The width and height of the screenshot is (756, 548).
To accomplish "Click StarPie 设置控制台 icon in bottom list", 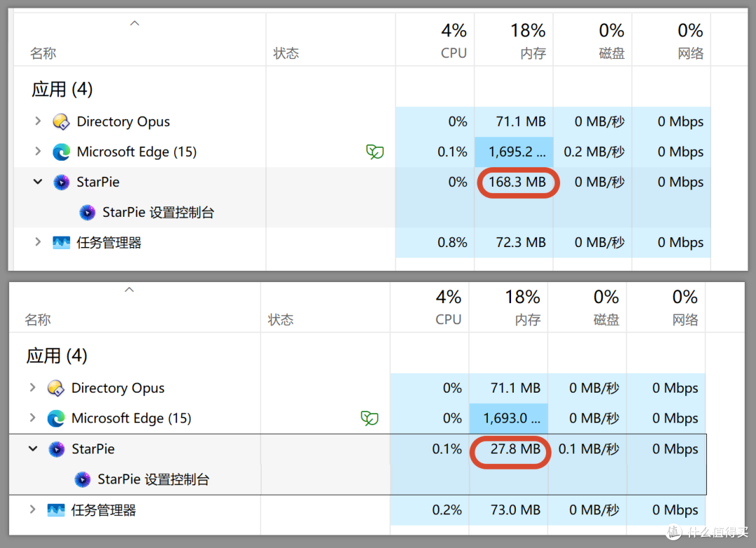I will (83, 479).
